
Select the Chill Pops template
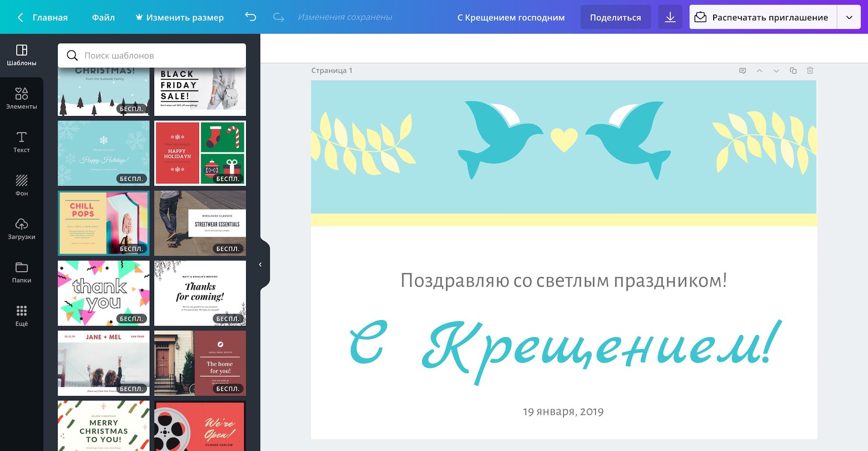(103, 223)
